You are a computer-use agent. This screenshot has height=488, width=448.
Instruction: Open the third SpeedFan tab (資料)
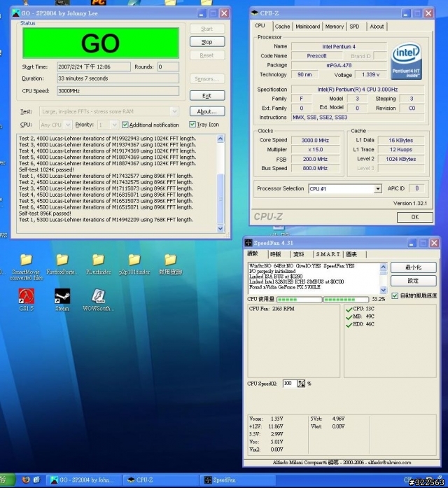[299, 254]
